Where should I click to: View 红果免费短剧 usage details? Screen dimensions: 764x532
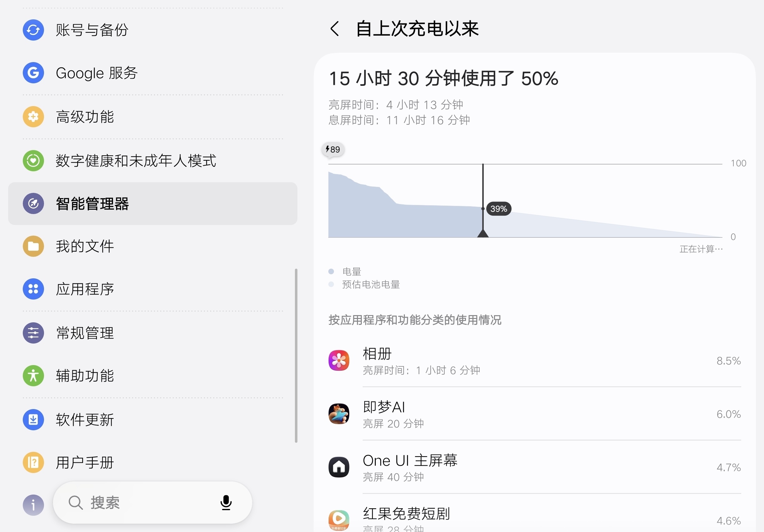(535, 513)
